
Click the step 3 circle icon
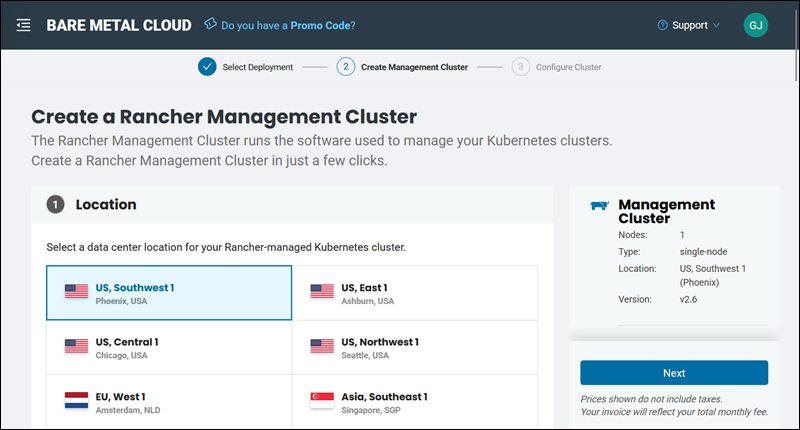(520, 67)
